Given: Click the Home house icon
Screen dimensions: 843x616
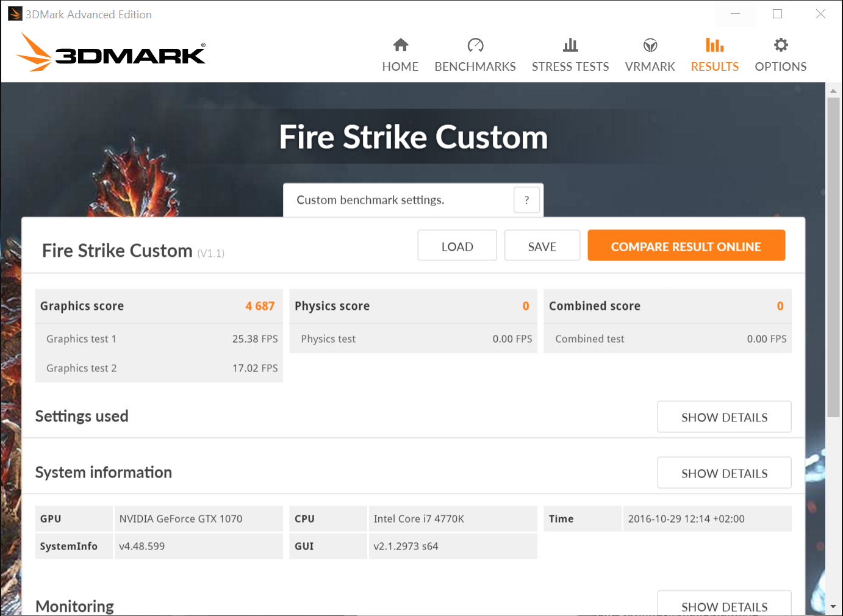Looking at the screenshot, I should click(401, 45).
